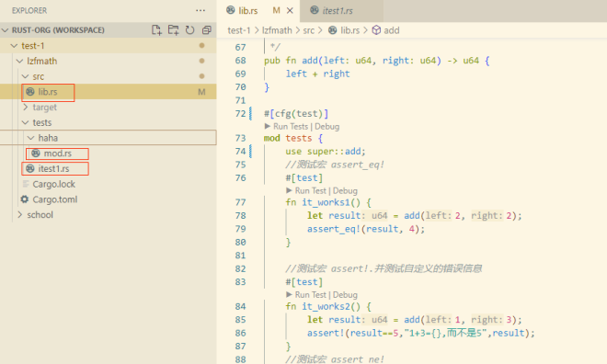This screenshot has height=364, width=607.
Task: Click Debug lens above fn it_works1
Action: click(x=345, y=190)
